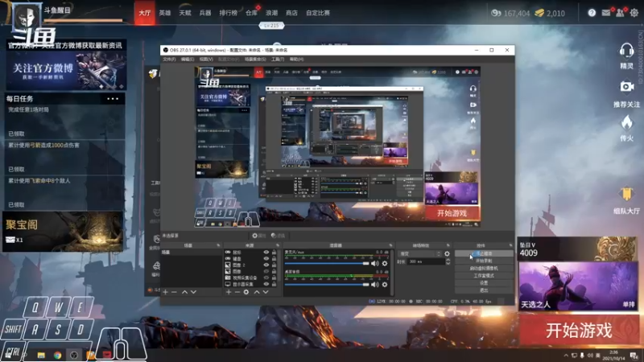Screen dimensions: 644x362
Task: Open the game mail envelope icon
Action: (x=606, y=13)
